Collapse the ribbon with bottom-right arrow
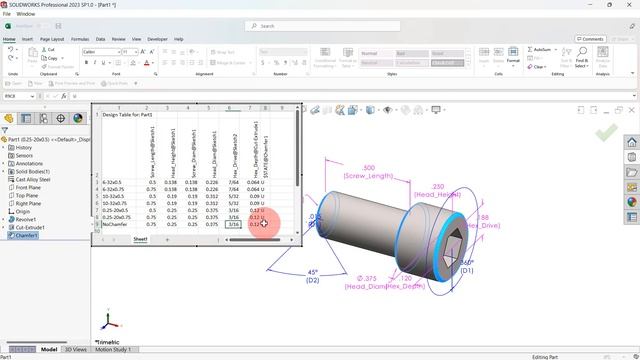 click(x=632, y=73)
